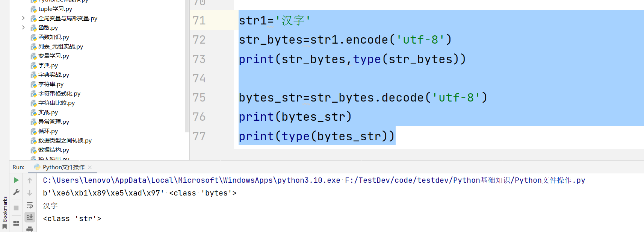Click the print console output icon
The height and width of the screenshot is (232, 644).
[30, 229]
